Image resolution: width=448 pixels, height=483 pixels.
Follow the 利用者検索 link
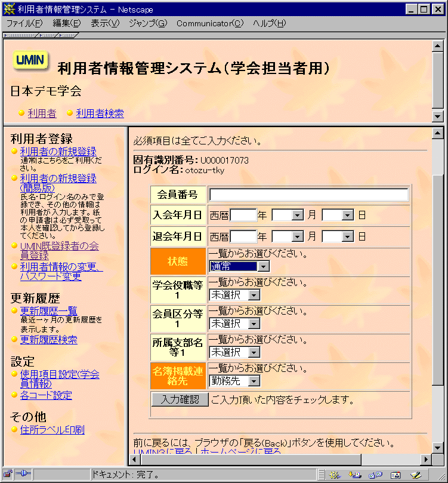[x=100, y=113]
